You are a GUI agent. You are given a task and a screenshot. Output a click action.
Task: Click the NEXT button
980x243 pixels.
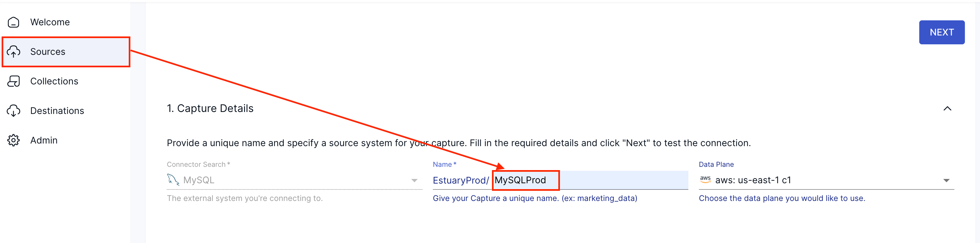tap(942, 32)
